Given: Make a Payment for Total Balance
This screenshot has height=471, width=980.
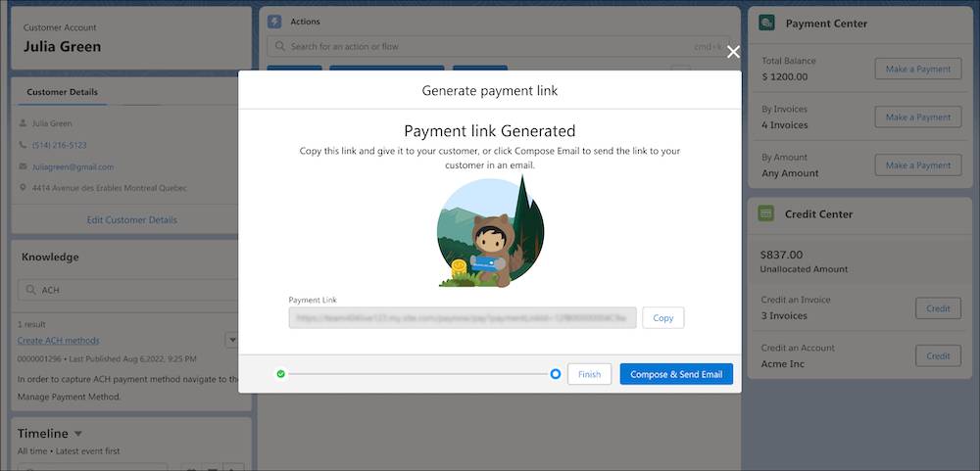Looking at the screenshot, I should tap(918, 69).
